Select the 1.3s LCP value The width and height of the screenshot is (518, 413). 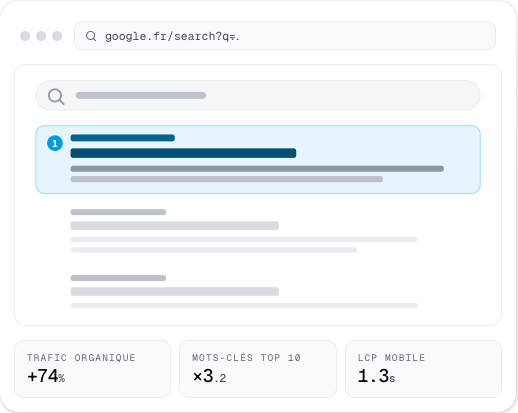click(376, 376)
